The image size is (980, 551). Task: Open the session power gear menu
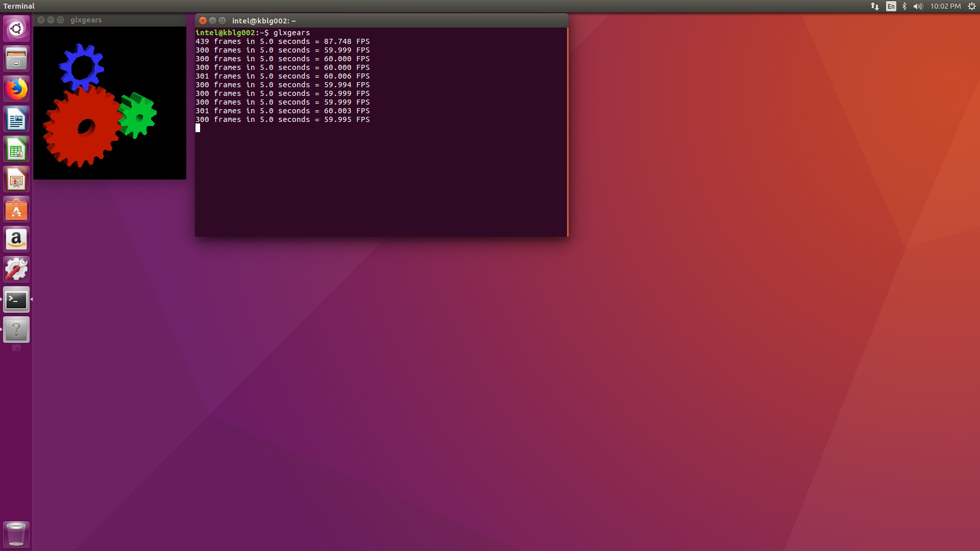[972, 6]
